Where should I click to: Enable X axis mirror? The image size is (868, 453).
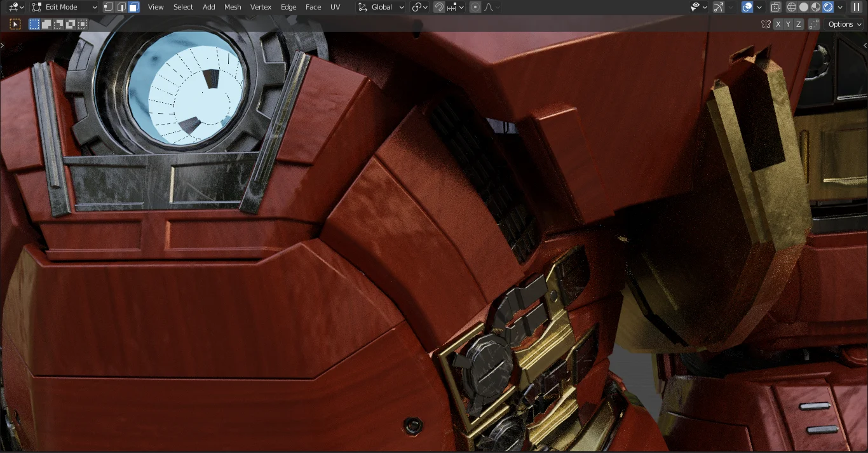click(x=778, y=24)
